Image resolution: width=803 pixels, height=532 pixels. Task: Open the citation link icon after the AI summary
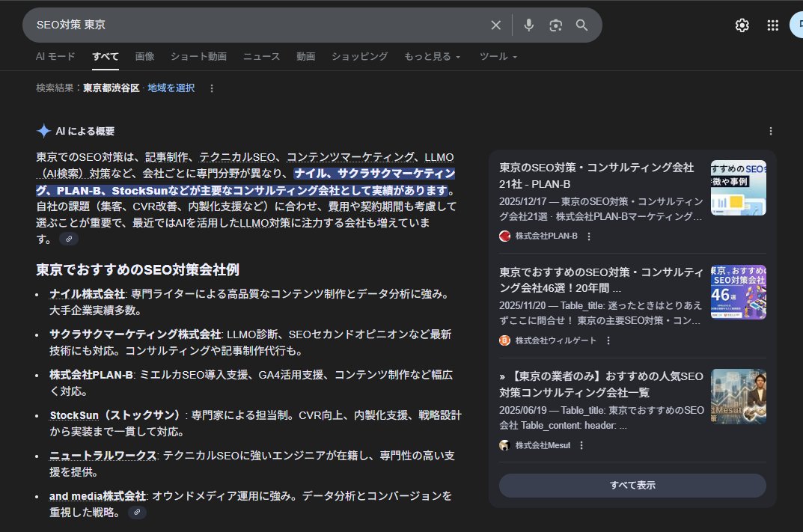click(69, 238)
